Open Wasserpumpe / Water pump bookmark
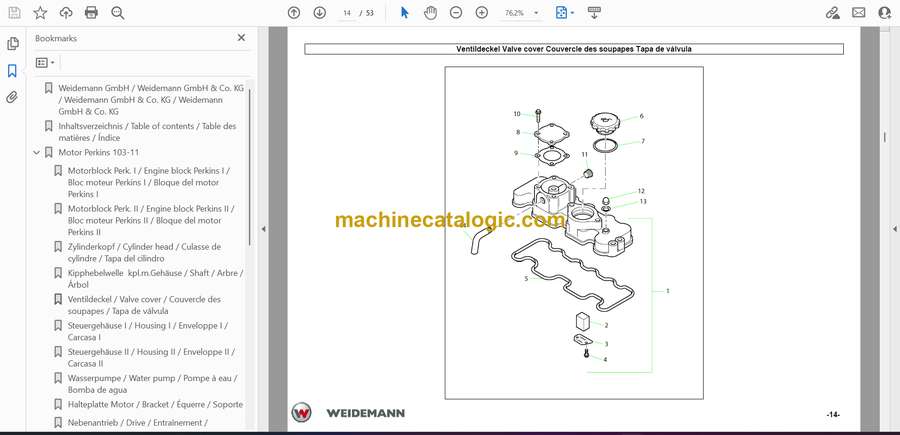This screenshot has width=900, height=435. [153, 384]
